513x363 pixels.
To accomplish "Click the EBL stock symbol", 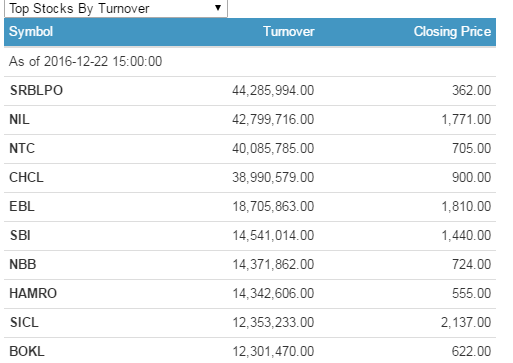I will 22,206.
